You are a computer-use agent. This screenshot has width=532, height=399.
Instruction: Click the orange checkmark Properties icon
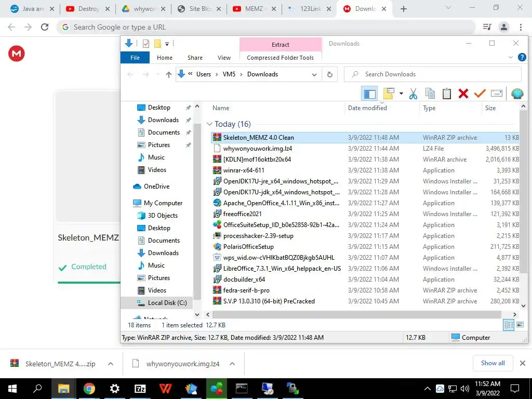pyautogui.click(x=480, y=94)
